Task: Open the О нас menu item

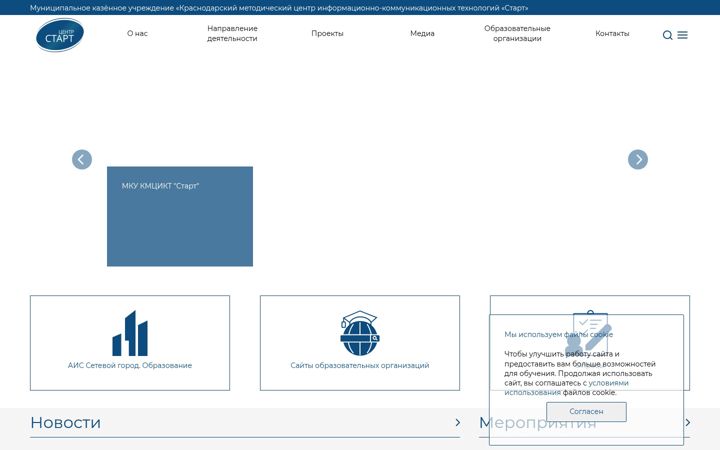Action: coord(137,33)
